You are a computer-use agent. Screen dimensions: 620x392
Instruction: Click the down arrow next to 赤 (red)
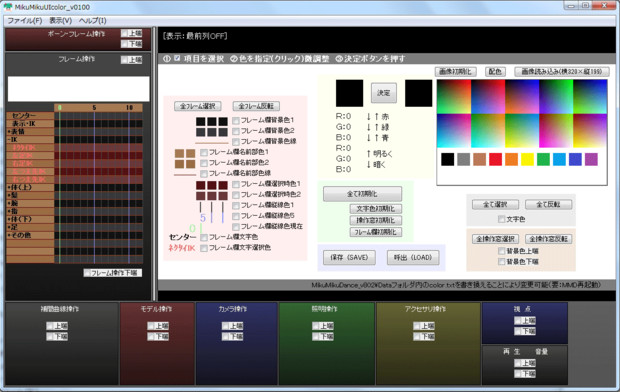(x=369, y=117)
